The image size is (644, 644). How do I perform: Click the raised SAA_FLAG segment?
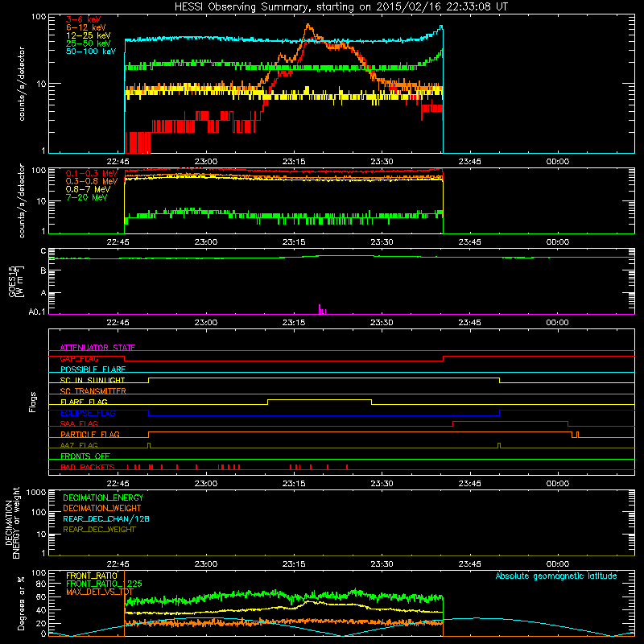coord(510,421)
